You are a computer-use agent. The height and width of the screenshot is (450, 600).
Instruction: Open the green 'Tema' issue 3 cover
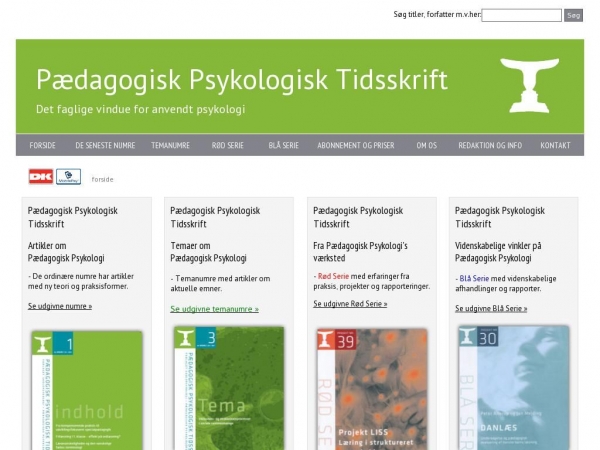[x=229, y=388]
